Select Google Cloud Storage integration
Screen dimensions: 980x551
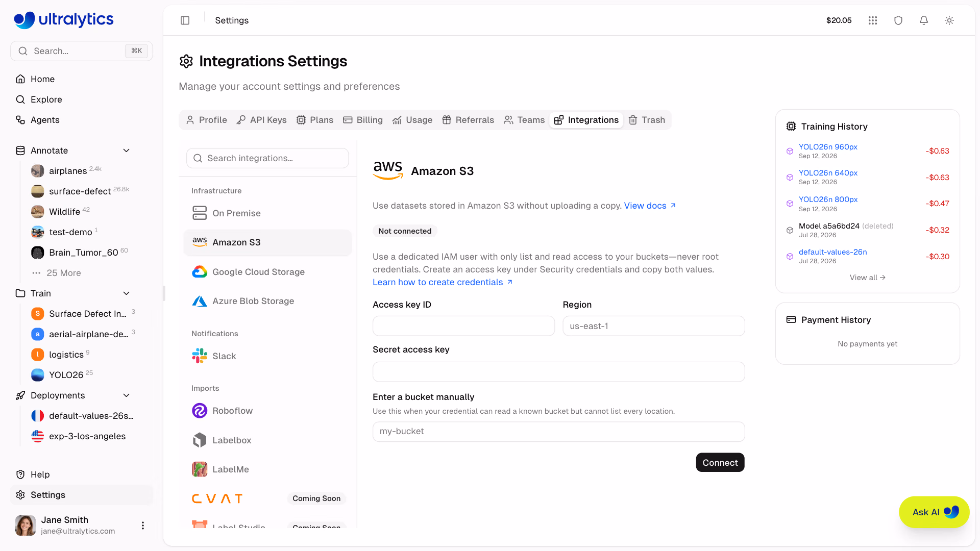(x=267, y=272)
